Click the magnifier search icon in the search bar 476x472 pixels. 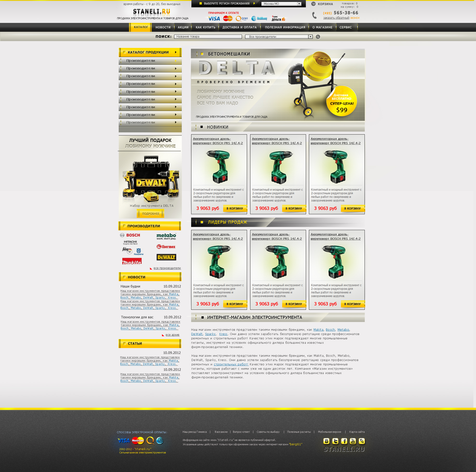(x=318, y=37)
